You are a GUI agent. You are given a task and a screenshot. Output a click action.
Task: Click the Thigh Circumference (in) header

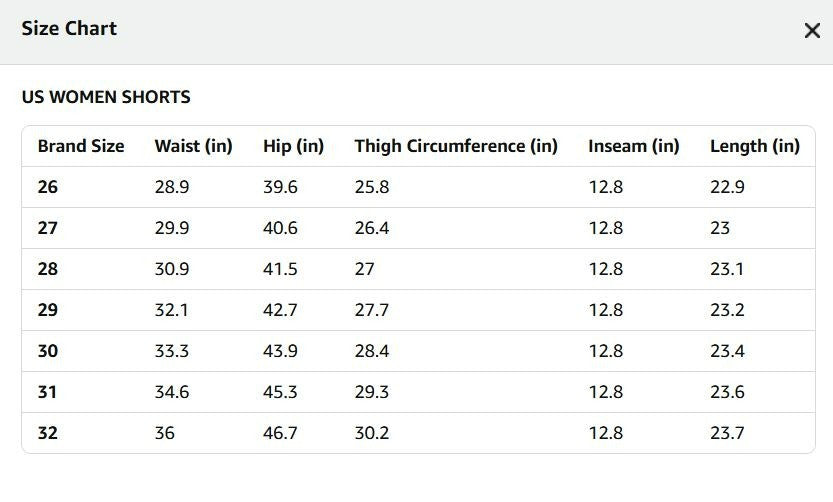point(456,146)
